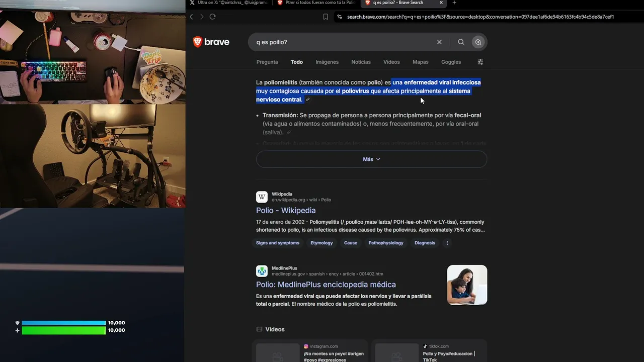Open the Wikipedia 'Pathophysiology' sublink

[386, 243]
